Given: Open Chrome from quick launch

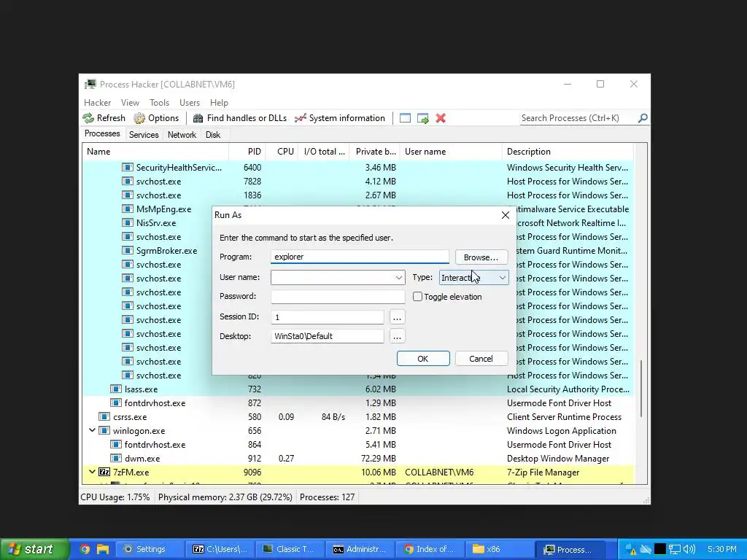Looking at the screenshot, I should (85, 549).
